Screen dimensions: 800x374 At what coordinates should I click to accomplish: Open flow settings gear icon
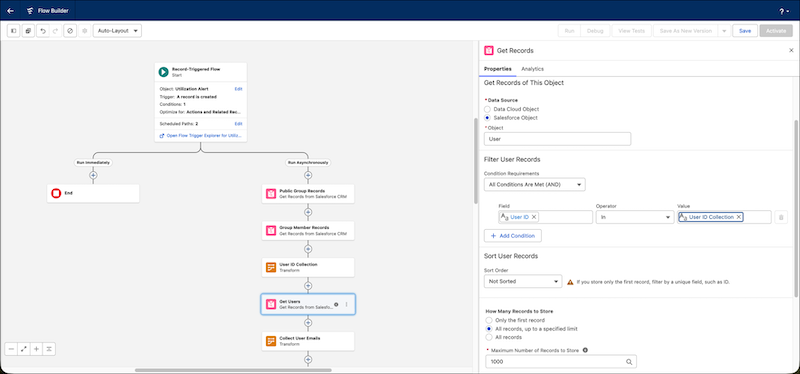[x=85, y=31]
